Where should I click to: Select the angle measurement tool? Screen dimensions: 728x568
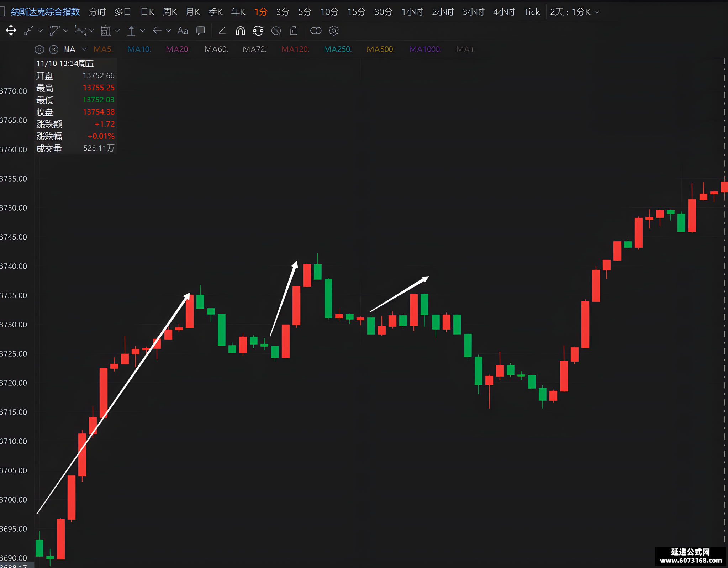[222, 31]
